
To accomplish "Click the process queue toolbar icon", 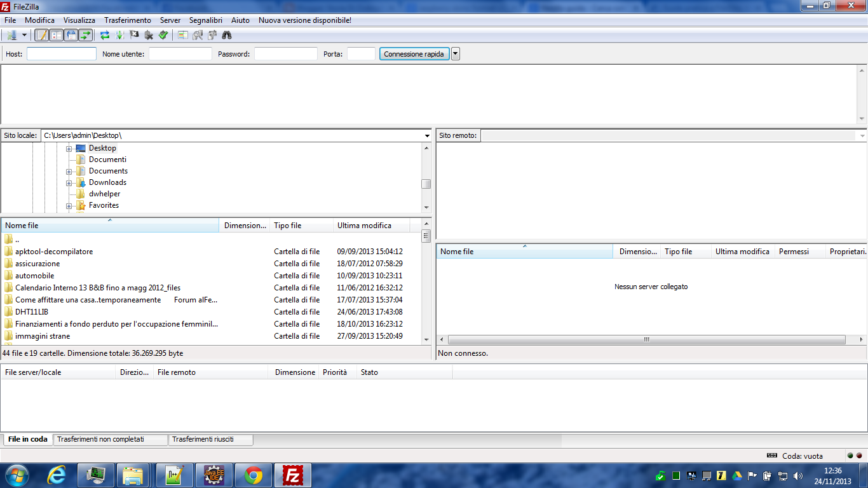I will pyautogui.click(x=119, y=35).
